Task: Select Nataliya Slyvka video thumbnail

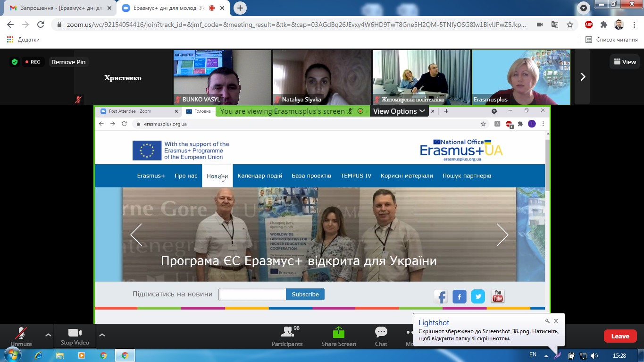Action: pyautogui.click(x=322, y=77)
